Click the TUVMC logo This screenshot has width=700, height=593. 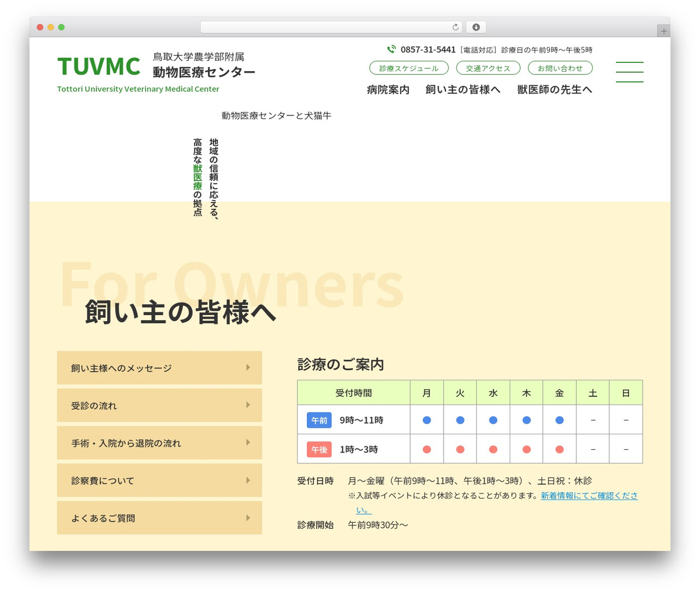click(x=99, y=66)
